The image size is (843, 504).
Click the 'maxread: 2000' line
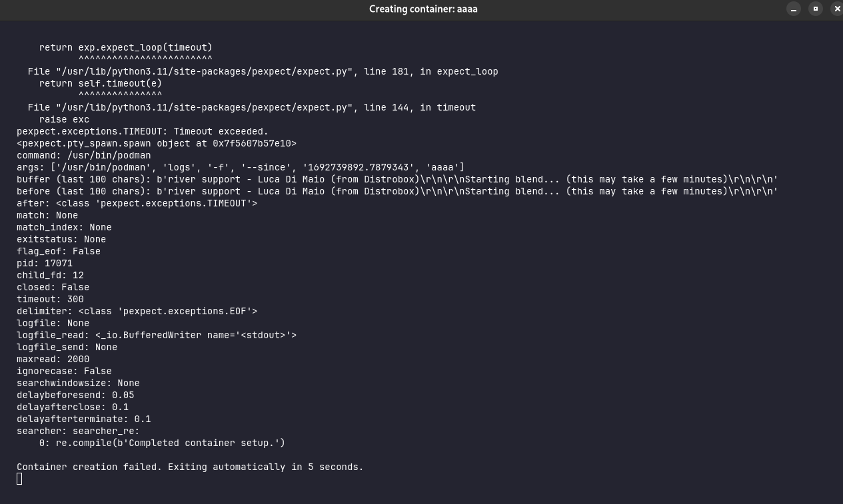(53, 359)
